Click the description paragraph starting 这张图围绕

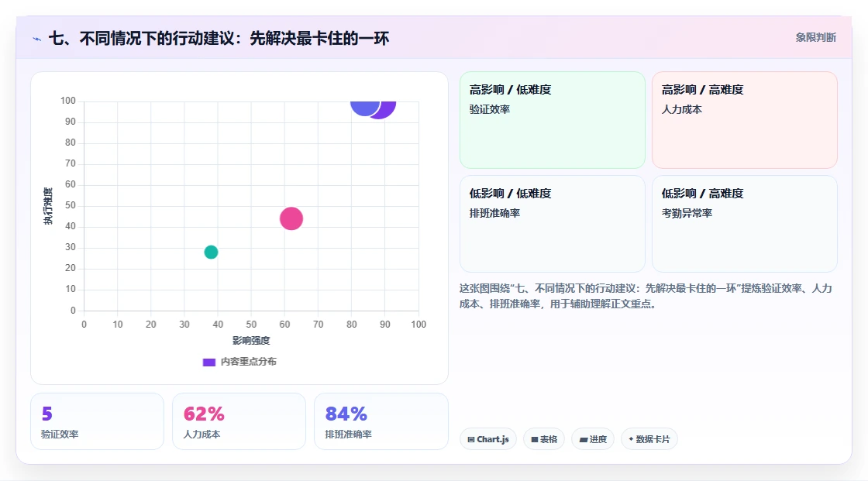646,296
